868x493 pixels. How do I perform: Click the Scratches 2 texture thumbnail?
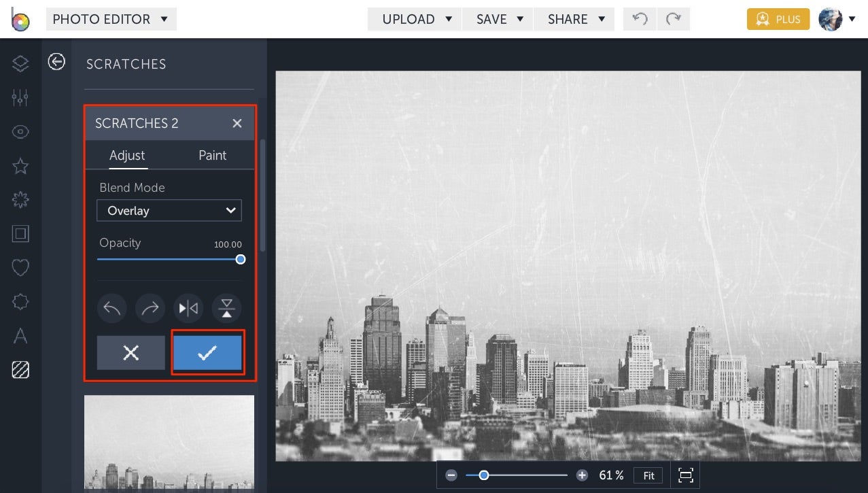point(169,442)
